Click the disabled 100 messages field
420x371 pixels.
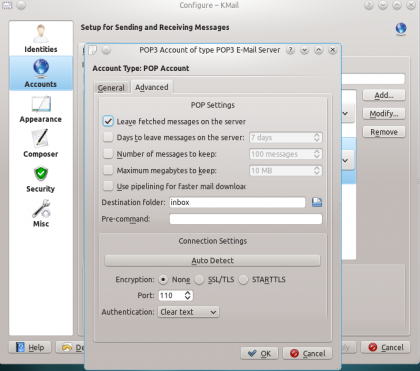pyautogui.click(x=281, y=154)
